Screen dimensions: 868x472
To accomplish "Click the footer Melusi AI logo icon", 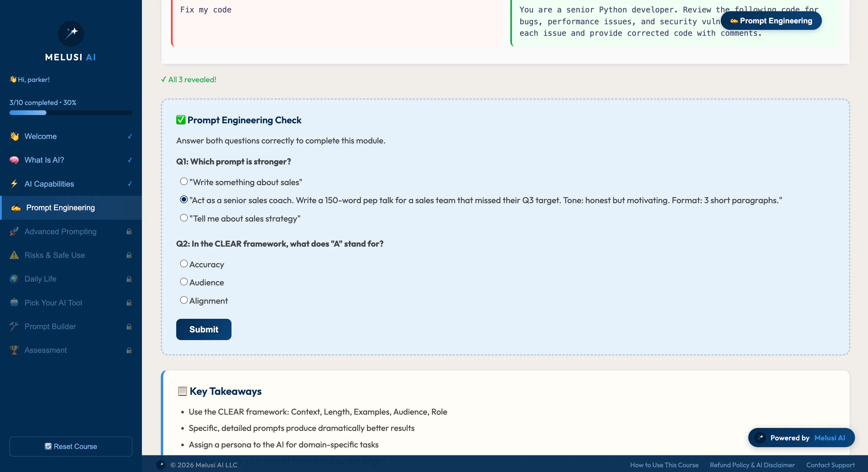I will click(161, 465).
